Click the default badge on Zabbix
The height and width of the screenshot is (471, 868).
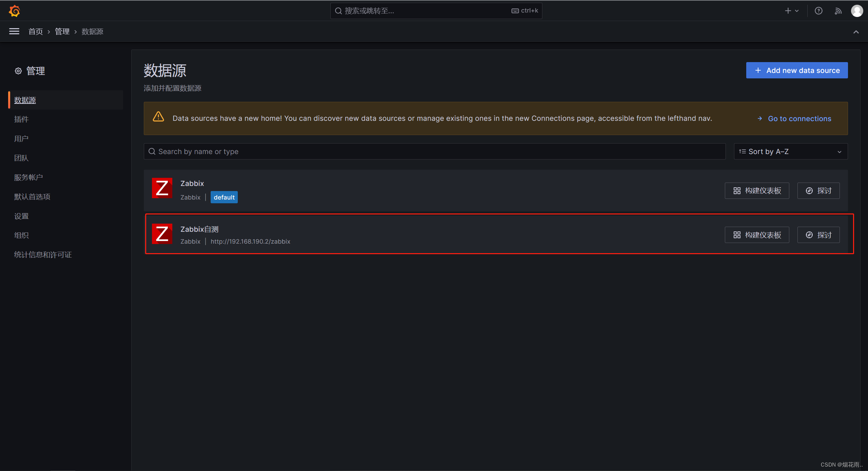point(224,197)
